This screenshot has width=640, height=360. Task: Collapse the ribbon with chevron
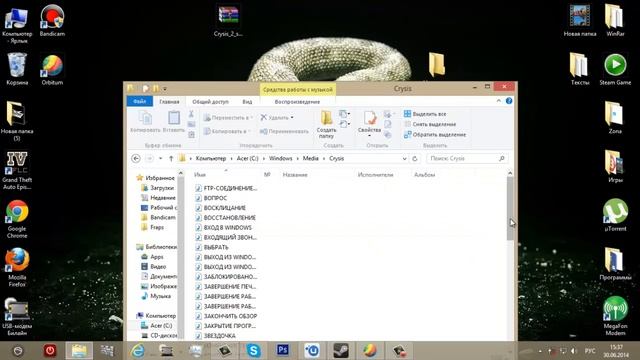(x=498, y=101)
